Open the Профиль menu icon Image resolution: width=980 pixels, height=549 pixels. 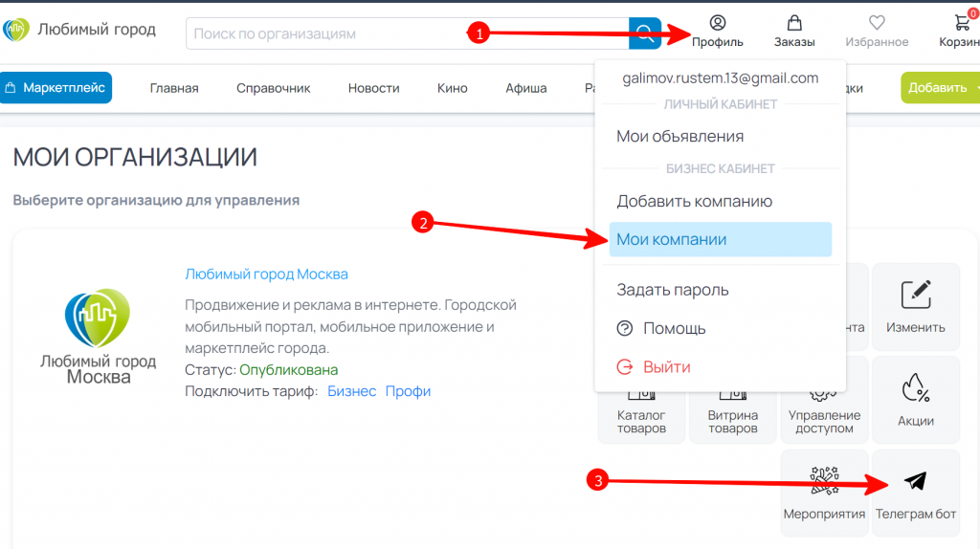718,23
